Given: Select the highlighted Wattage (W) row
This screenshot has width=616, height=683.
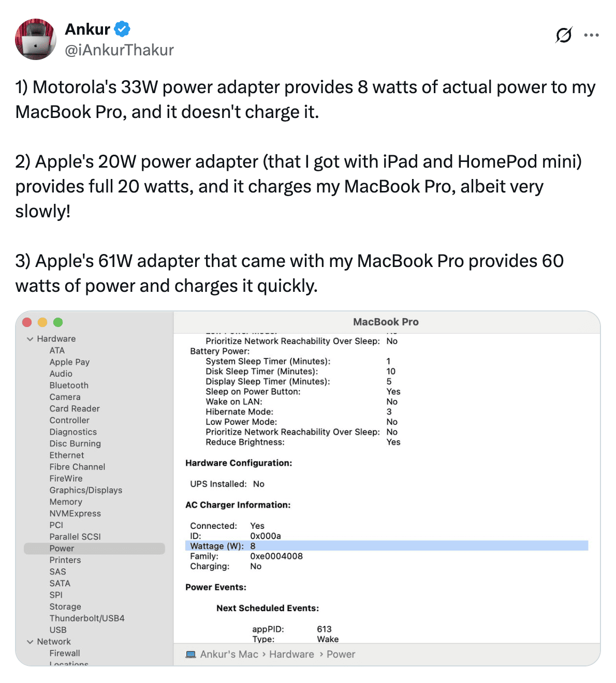Looking at the screenshot, I should point(386,546).
